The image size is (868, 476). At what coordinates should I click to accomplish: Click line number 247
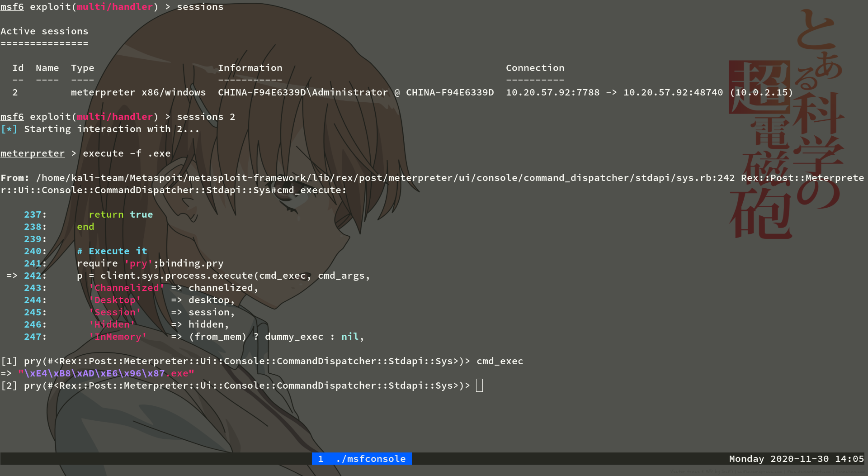tap(33, 337)
